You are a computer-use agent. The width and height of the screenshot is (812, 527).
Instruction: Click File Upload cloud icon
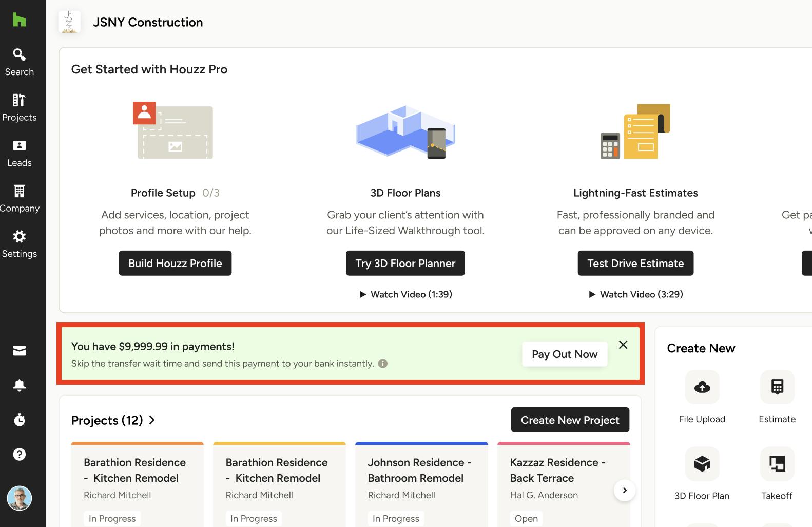(x=702, y=387)
